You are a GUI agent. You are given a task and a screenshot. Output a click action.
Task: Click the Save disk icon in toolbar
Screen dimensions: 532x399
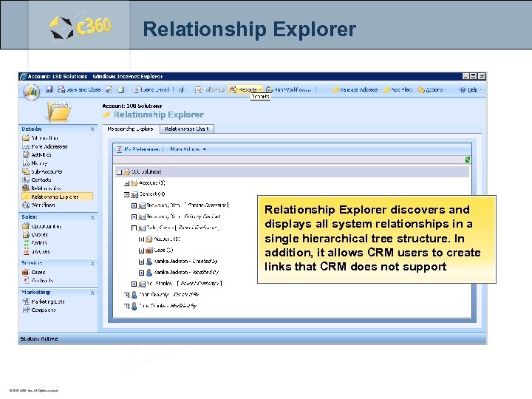point(50,89)
